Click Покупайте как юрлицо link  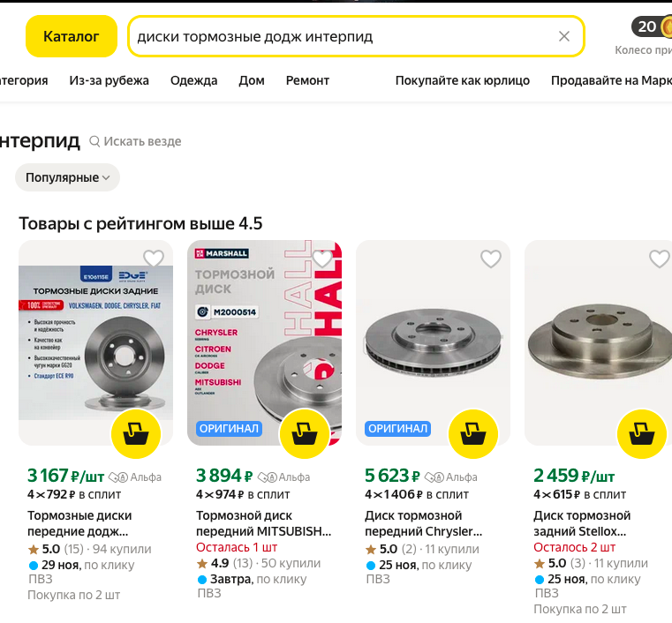tap(463, 80)
